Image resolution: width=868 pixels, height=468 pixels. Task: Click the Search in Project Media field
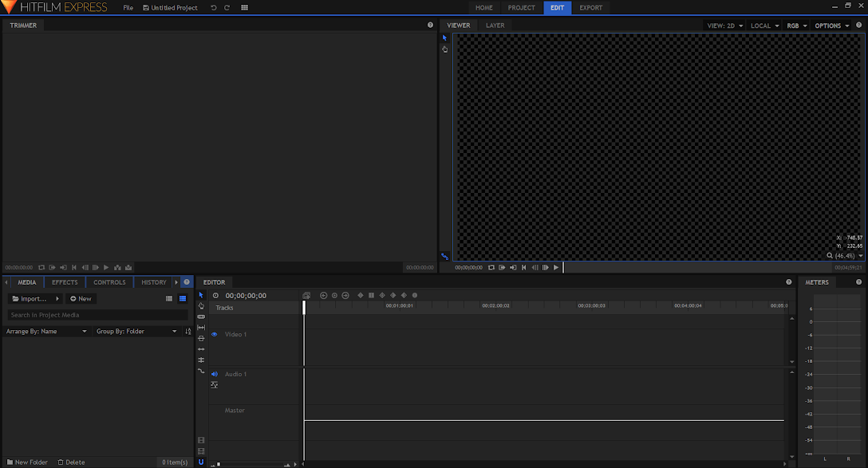[x=97, y=315]
